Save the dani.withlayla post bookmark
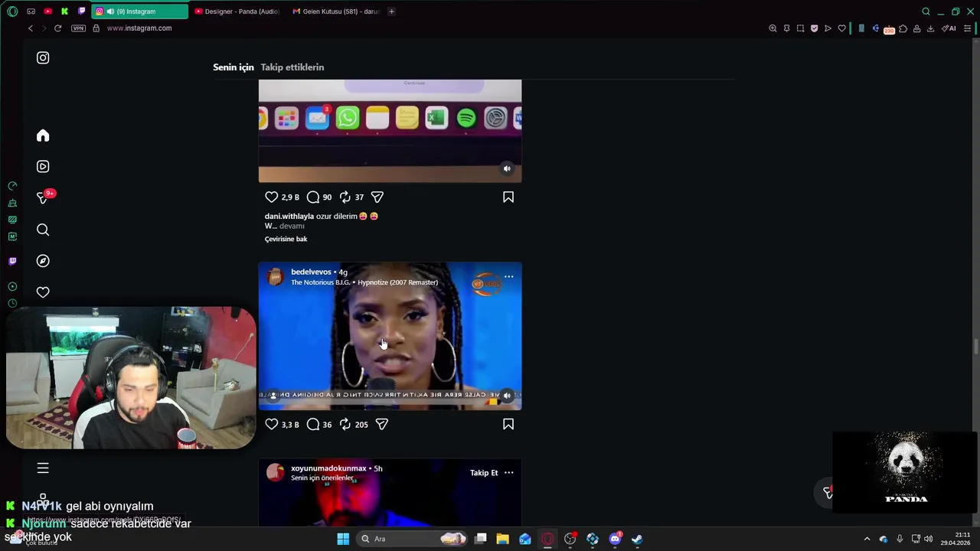 [508, 197]
